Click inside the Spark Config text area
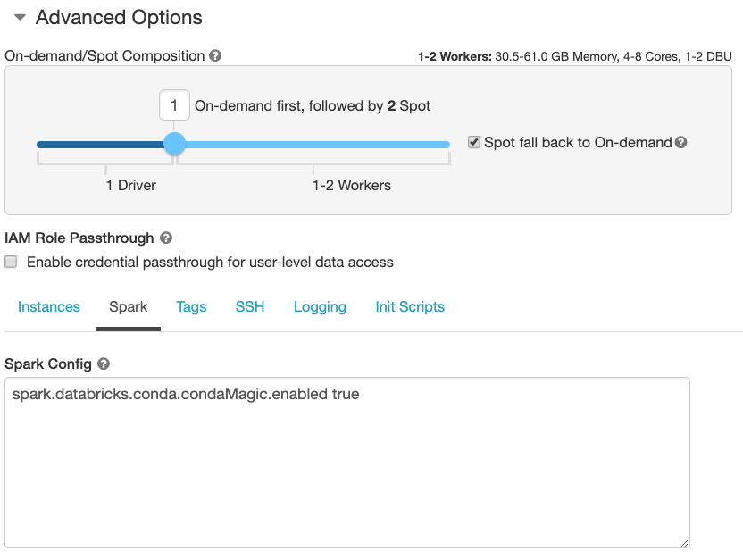The width and height of the screenshot is (743, 560). (346, 464)
